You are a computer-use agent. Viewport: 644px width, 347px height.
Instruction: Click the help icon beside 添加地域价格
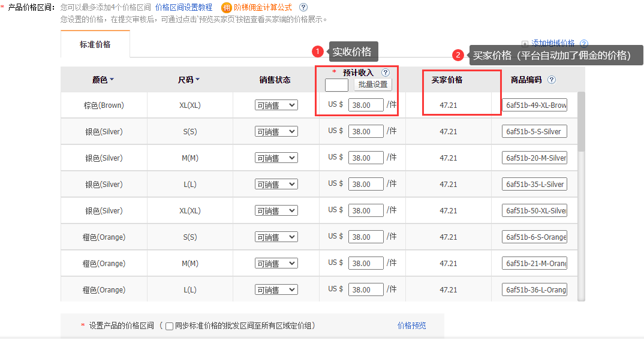pyautogui.click(x=583, y=43)
